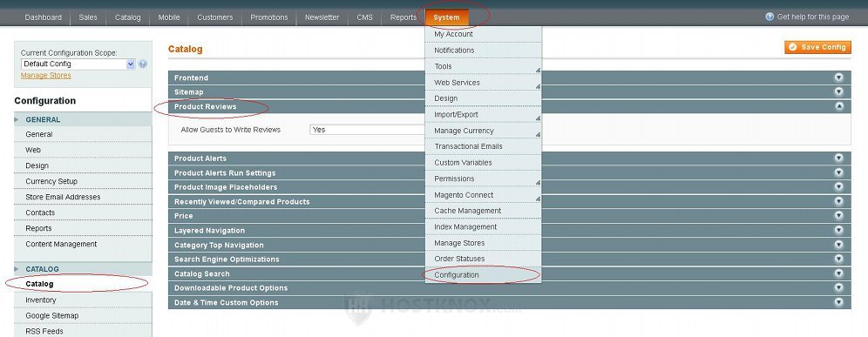Collapse the GENERAL sidebar group
This screenshot has width=868, height=337.
click(x=83, y=119)
